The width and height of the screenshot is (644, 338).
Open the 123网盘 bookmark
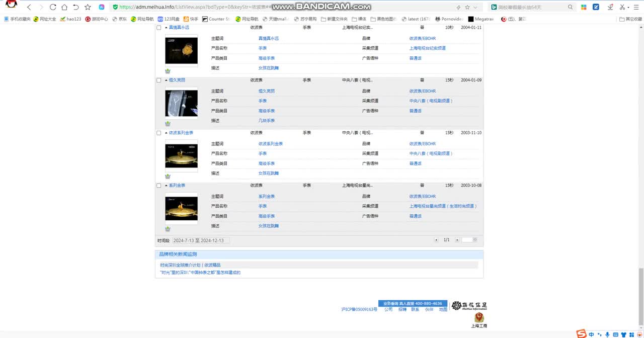169,19
